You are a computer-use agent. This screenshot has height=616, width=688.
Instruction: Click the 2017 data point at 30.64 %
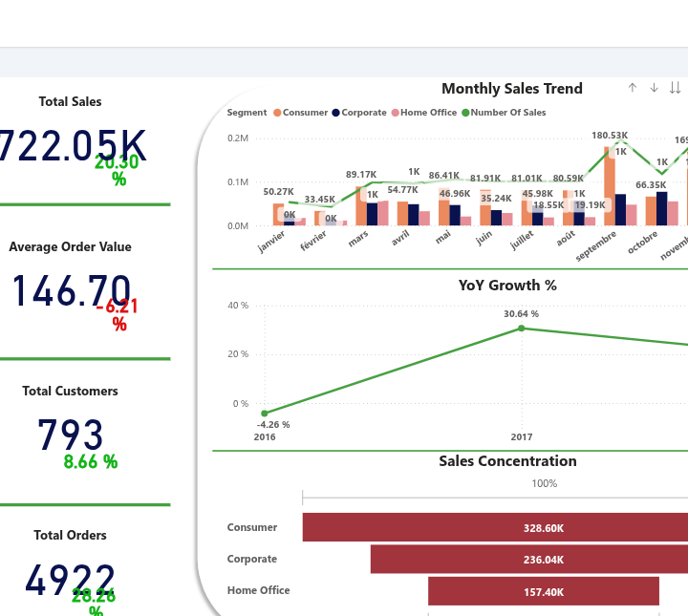[x=522, y=328]
